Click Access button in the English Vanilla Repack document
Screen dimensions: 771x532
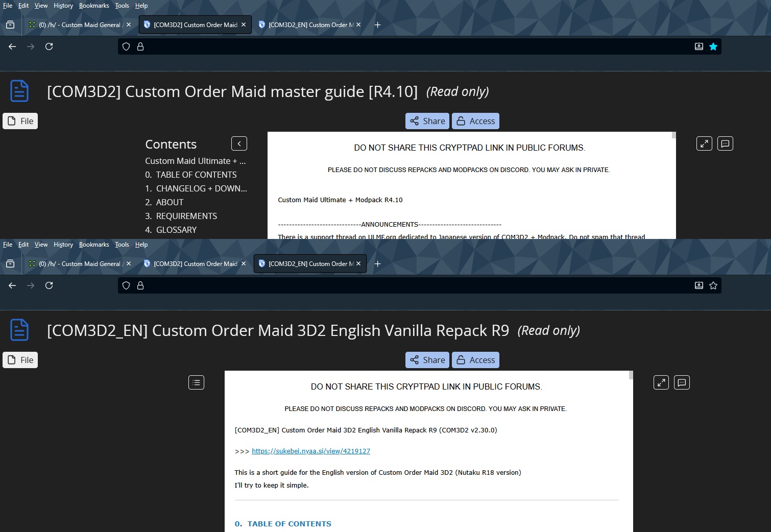(x=475, y=360)
